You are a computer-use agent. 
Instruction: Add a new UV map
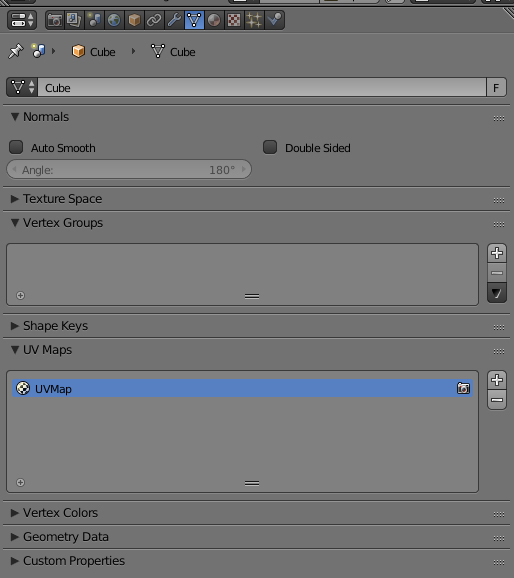pyautogui.click(x=497, y=380)
